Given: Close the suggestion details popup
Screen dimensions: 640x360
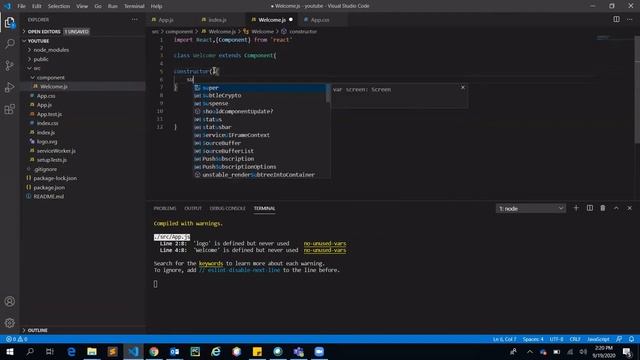Looking at the screenshot, I should tap(463, 87).
